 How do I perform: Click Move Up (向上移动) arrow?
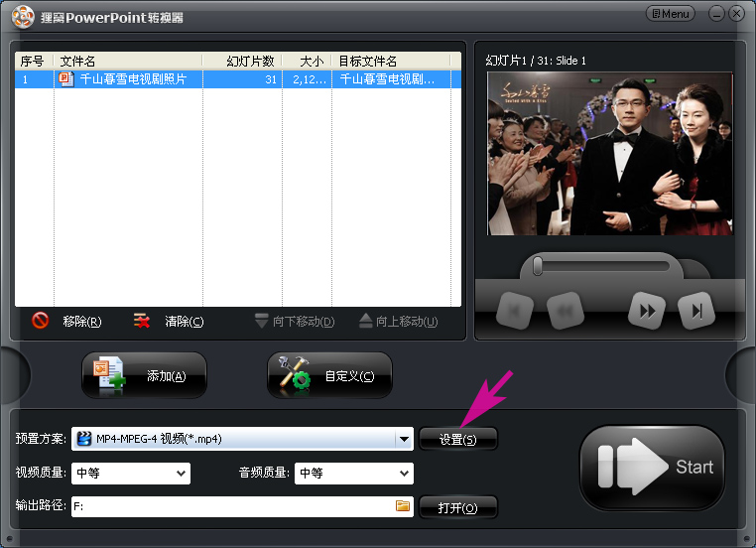pyautogui.click(x=366, y=321)
